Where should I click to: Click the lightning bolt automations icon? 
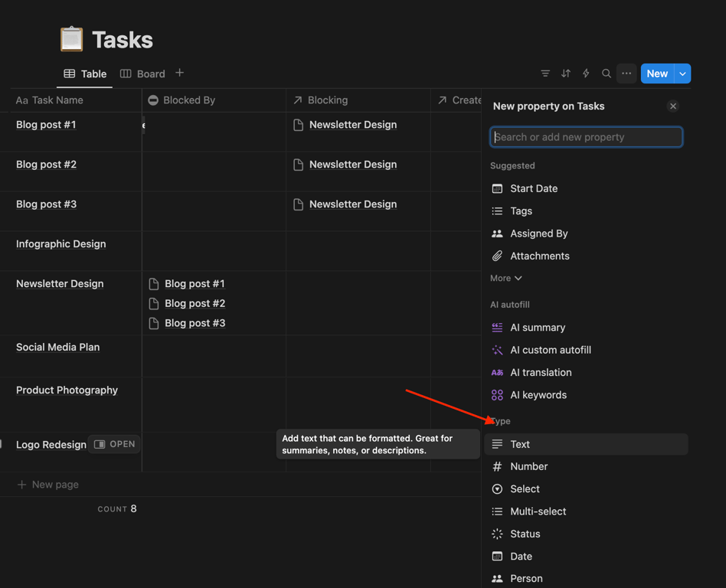click(586, 73)
